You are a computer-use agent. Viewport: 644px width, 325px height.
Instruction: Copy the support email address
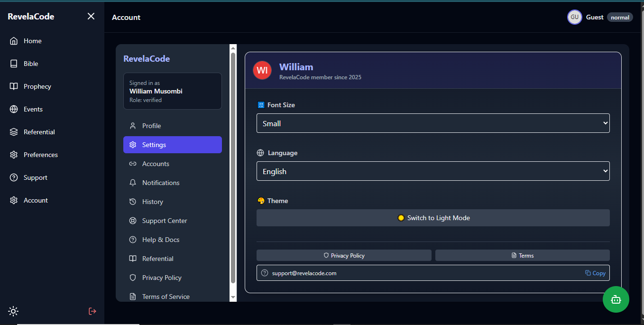[595, 273]
